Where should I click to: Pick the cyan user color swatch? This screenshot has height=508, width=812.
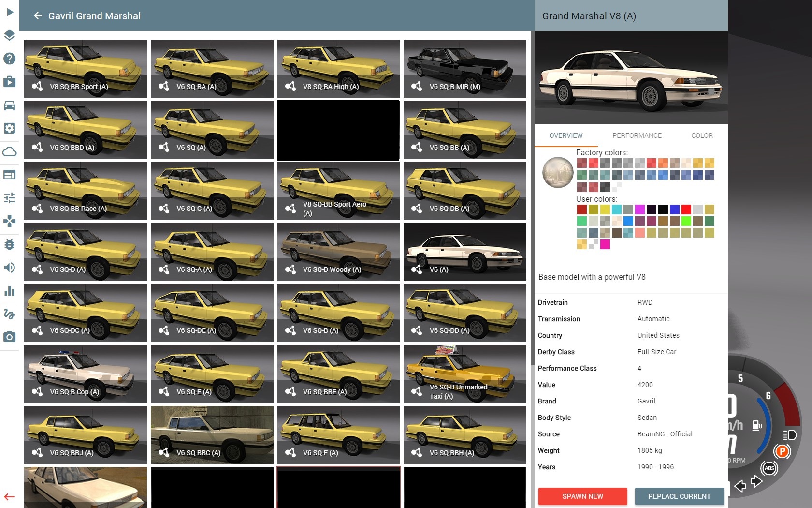coord(617,209)
